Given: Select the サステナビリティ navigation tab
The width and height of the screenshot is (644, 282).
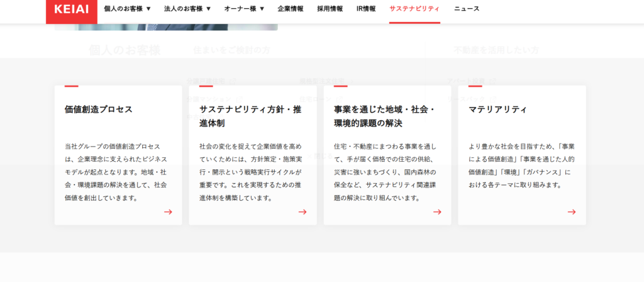Looking at the screenshot, I should point(414,9).
